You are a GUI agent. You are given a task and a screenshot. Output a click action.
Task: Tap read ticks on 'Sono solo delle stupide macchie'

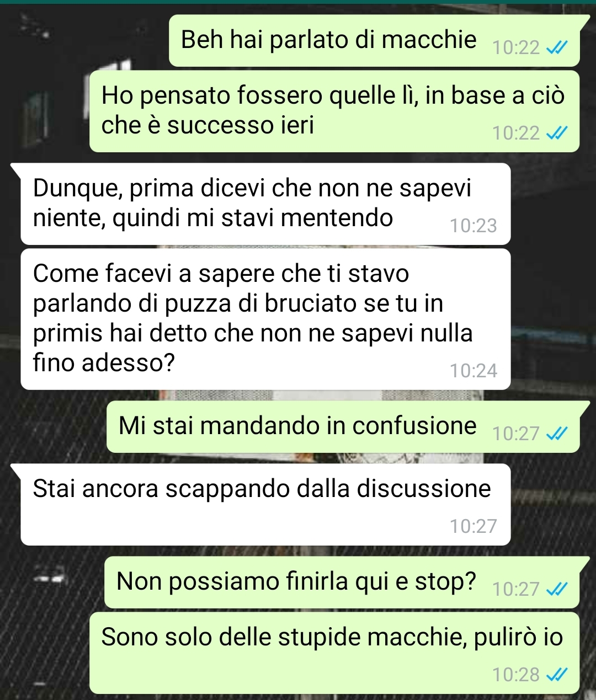coord(556,675)
